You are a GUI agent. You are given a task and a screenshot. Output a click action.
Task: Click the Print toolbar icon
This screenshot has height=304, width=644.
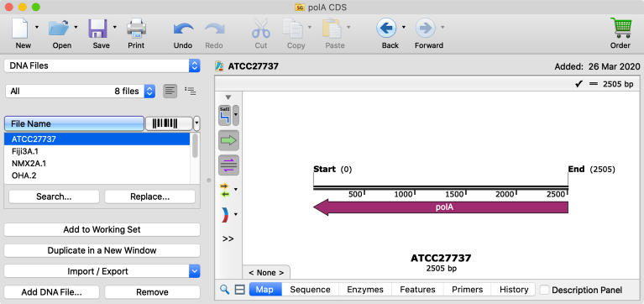pos(136,29)
